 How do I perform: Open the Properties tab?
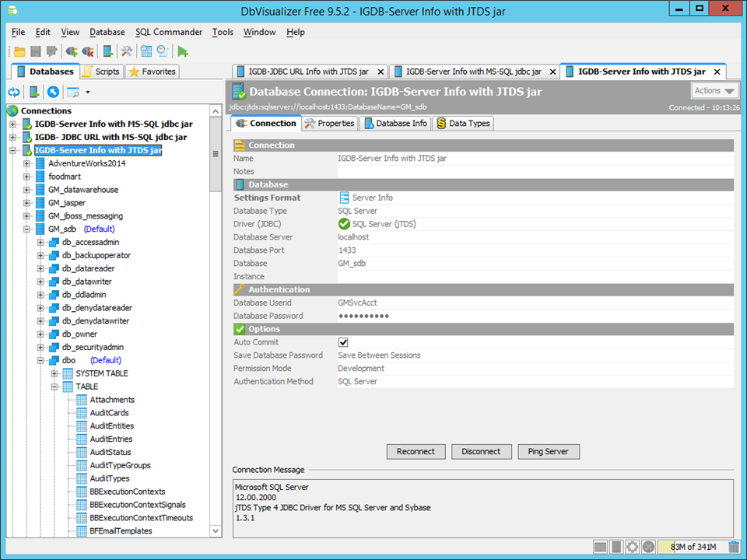click(330, 124)
